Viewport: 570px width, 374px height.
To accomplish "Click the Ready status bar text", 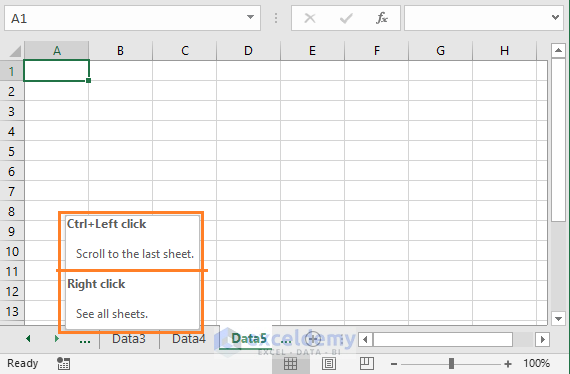I will click(23, 363).
